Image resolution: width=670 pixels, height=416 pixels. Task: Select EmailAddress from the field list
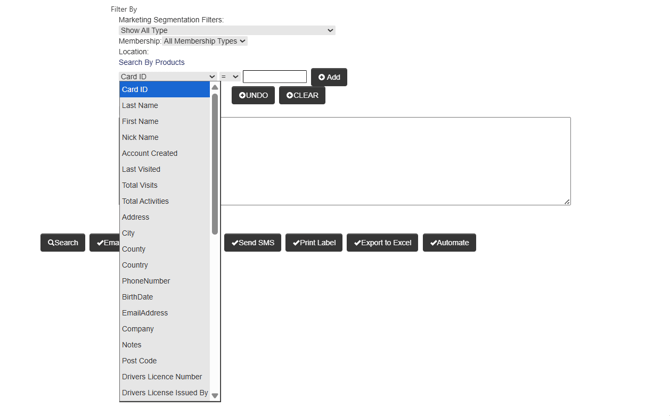[145, 313]
